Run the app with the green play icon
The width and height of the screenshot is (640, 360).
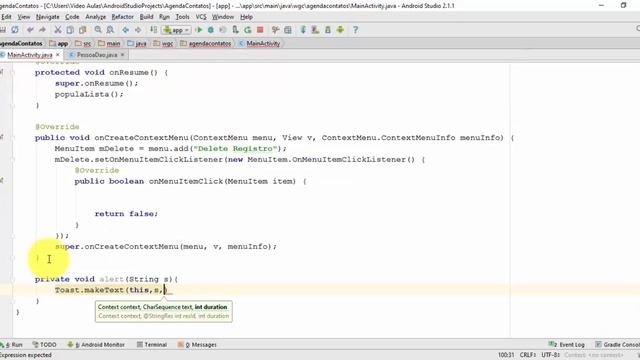(x=199, y=30)
